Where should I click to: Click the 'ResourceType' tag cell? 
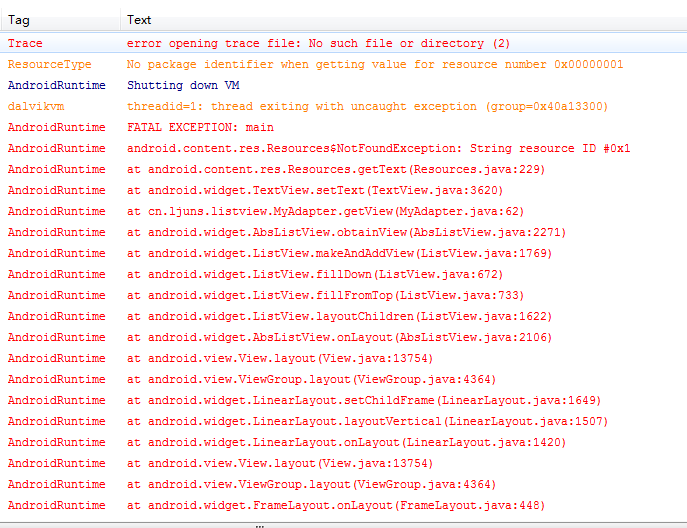(50, 64)
